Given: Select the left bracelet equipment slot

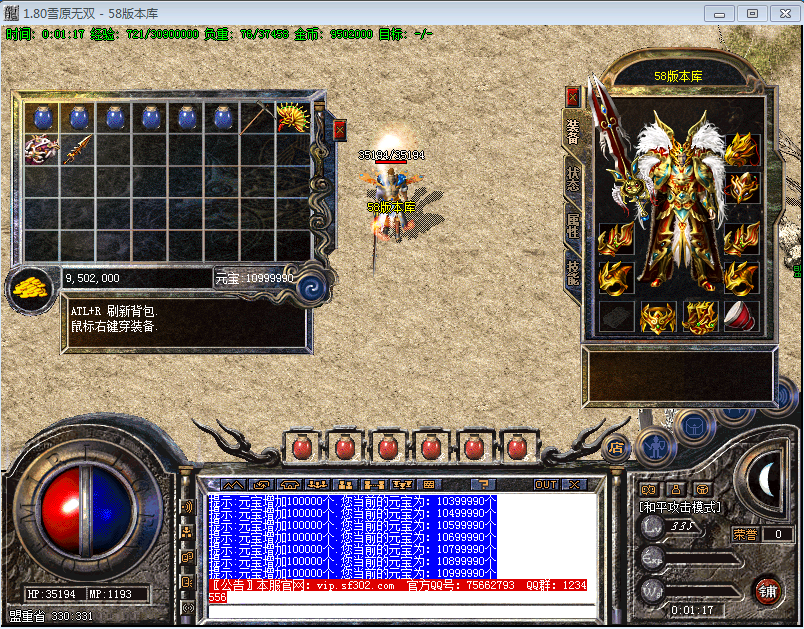Looking at the screenshot, I should pyautogui.click(x=616, y=238).
